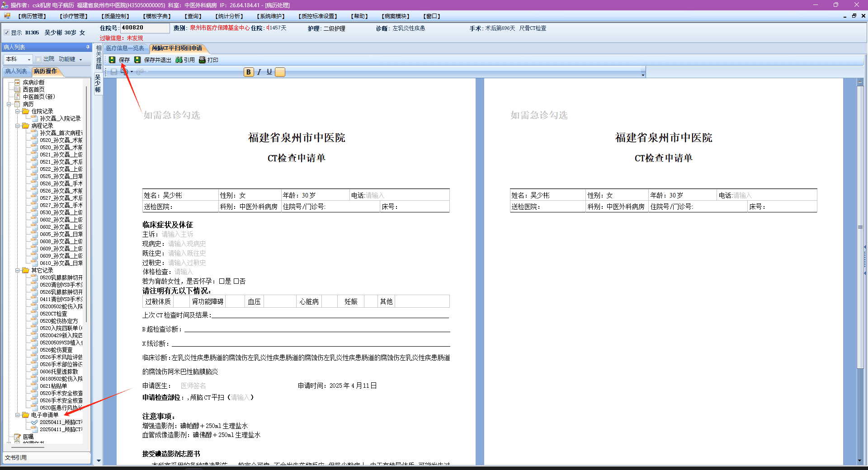
Task: Click the 医师签名 signature field
Action: tap(193, 385)
